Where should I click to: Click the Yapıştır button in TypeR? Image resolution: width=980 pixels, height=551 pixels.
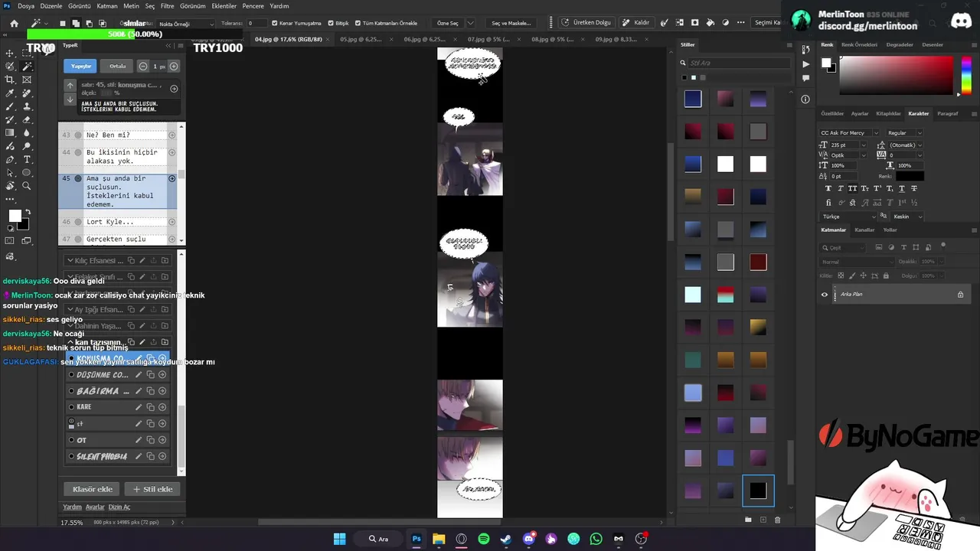coord(81,67)
